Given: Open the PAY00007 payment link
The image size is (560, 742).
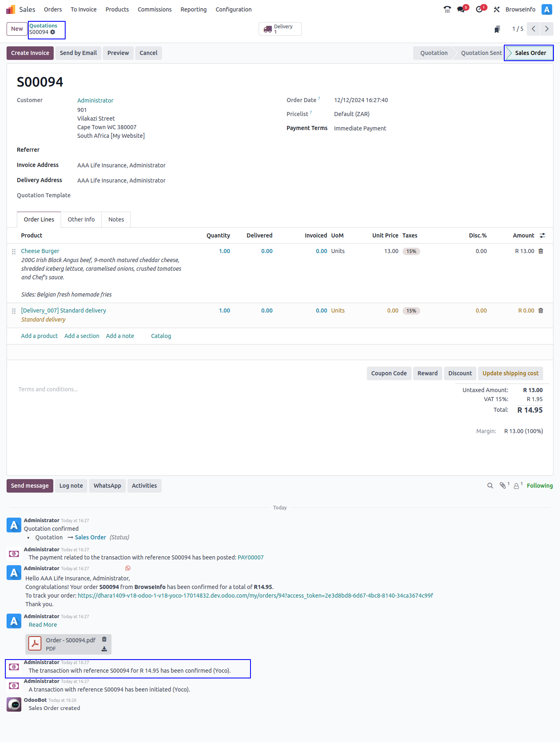Looking at the screenshot, I should tap(250, 557).
